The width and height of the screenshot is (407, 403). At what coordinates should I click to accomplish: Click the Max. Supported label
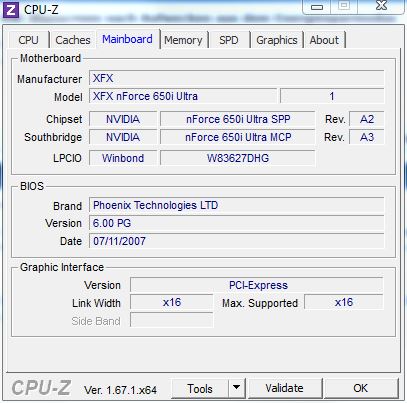click(x=260, y=303)
